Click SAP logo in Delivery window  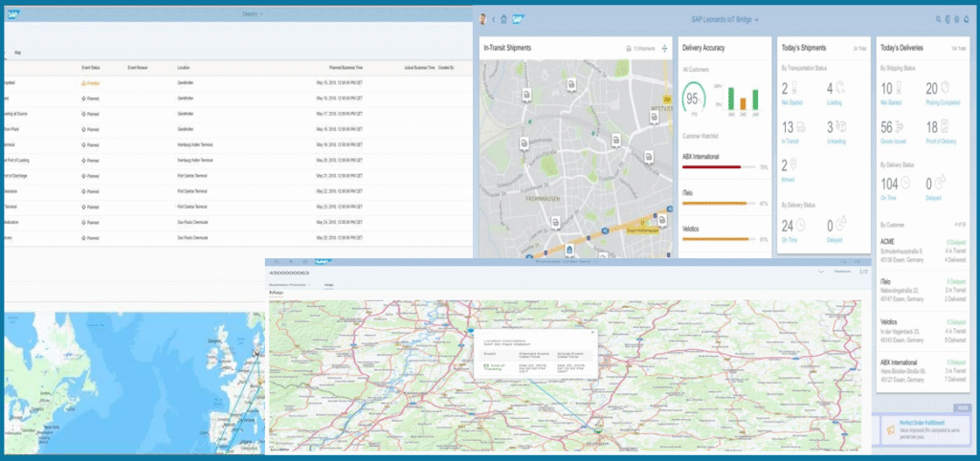click(x=13, y=14)
